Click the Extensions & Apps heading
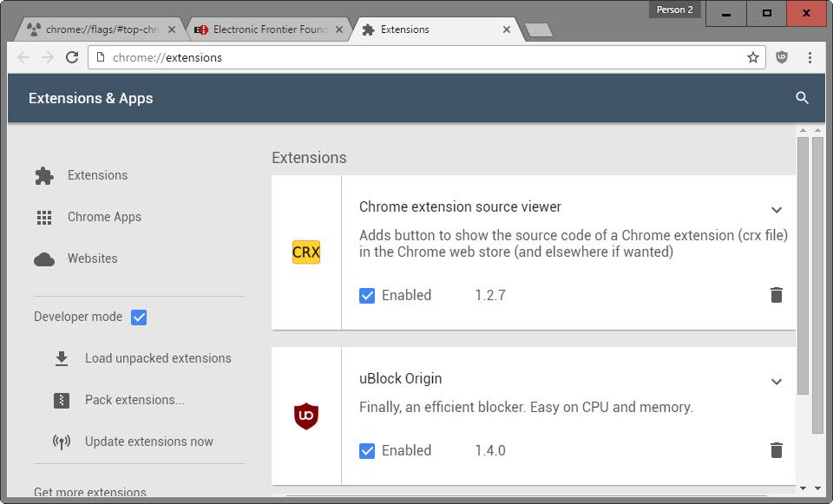Screen dimensions: 833x504 pyautogui.click(x=91, y=98)
